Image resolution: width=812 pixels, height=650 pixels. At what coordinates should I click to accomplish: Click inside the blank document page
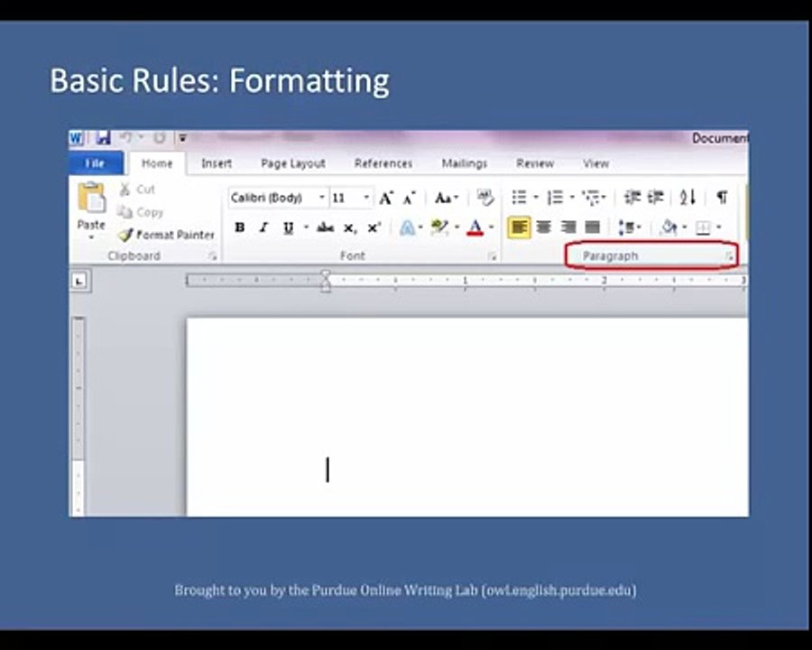click(467, 417)
